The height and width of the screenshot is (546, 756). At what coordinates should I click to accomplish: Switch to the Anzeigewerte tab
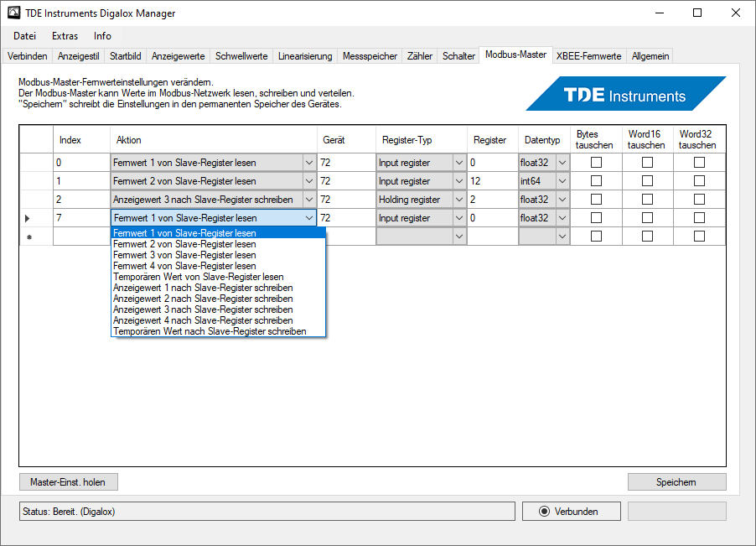tap(178, 56)
